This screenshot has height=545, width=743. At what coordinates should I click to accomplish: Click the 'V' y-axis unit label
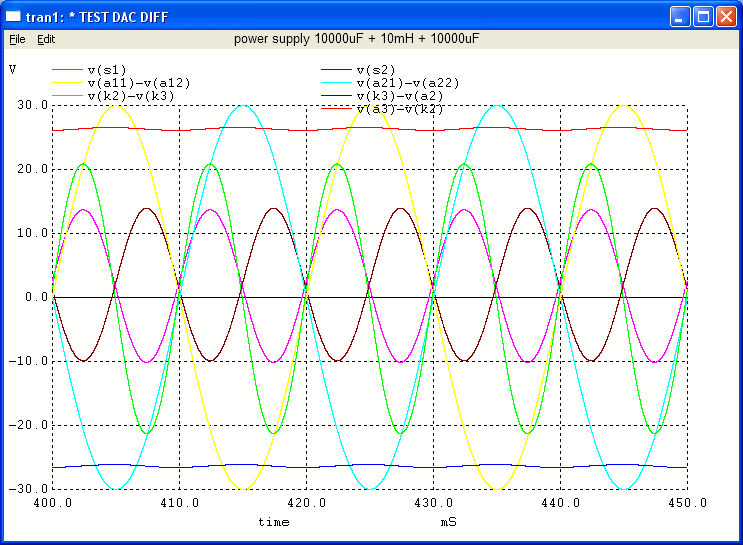click(x=12, y=69)
